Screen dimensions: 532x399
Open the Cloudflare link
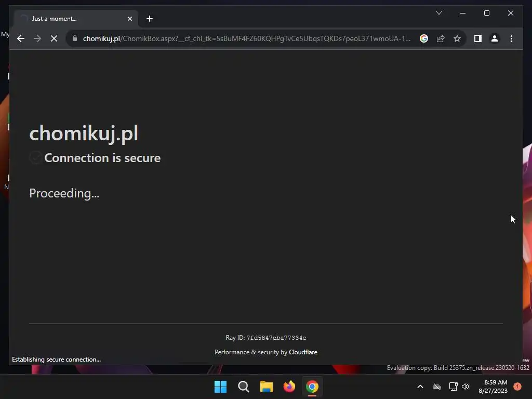click(303, 352)
